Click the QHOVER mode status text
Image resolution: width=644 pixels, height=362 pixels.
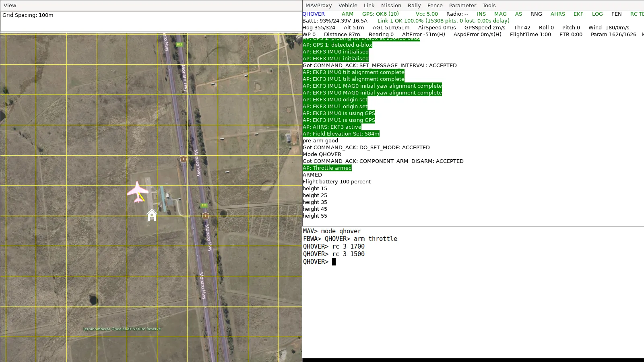click(x=314, y=14)
